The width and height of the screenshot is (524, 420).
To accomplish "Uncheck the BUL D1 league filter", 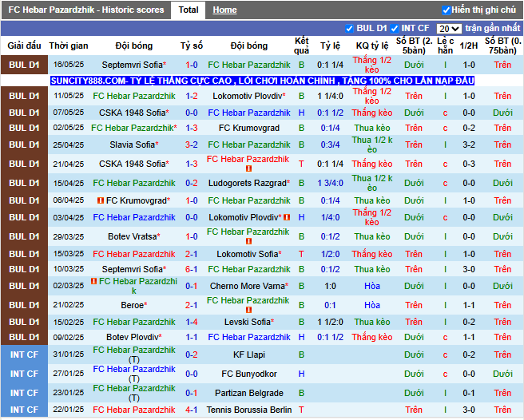I will click(349, 29).
